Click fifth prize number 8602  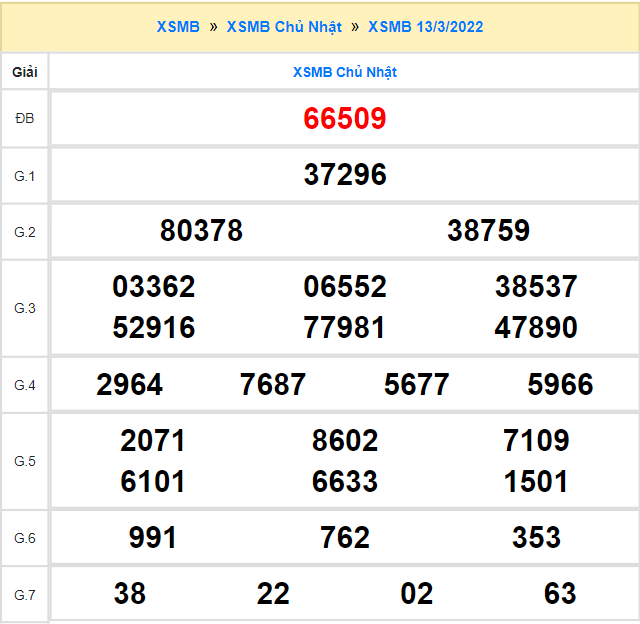tap(345, 441)
